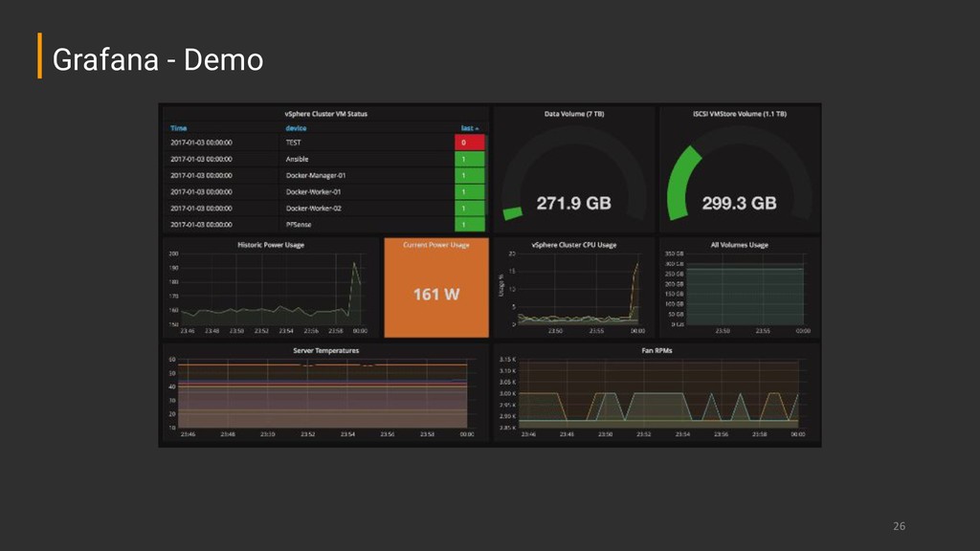Click the small green arc of the Data Volume gauge

click(x=513, y=213)
